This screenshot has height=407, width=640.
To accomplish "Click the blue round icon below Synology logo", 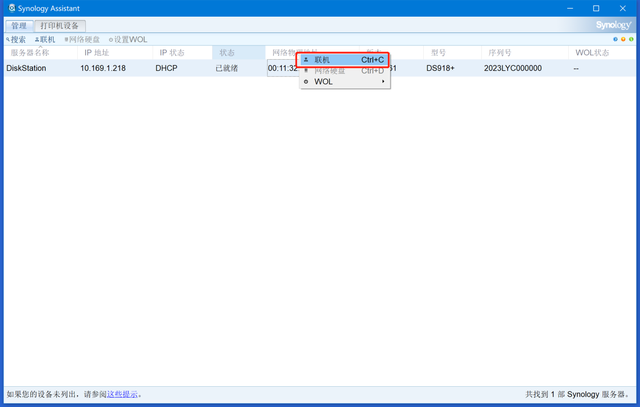I will click(615, 39).
